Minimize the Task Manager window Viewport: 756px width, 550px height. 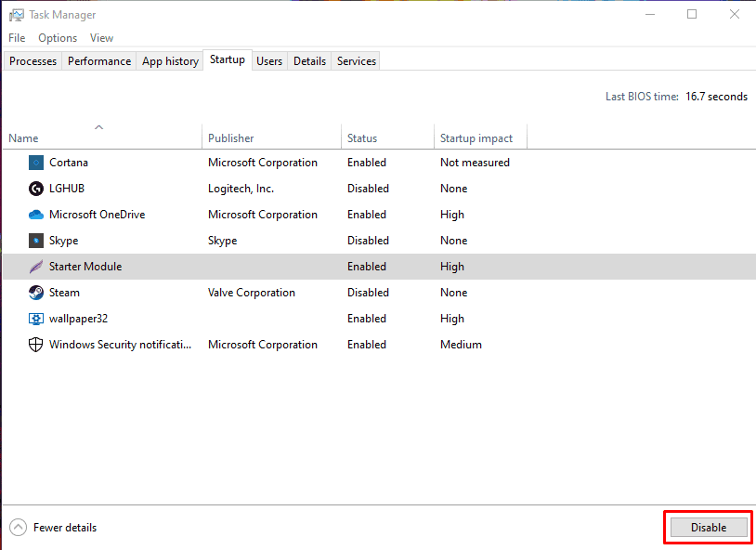(650, 15)
